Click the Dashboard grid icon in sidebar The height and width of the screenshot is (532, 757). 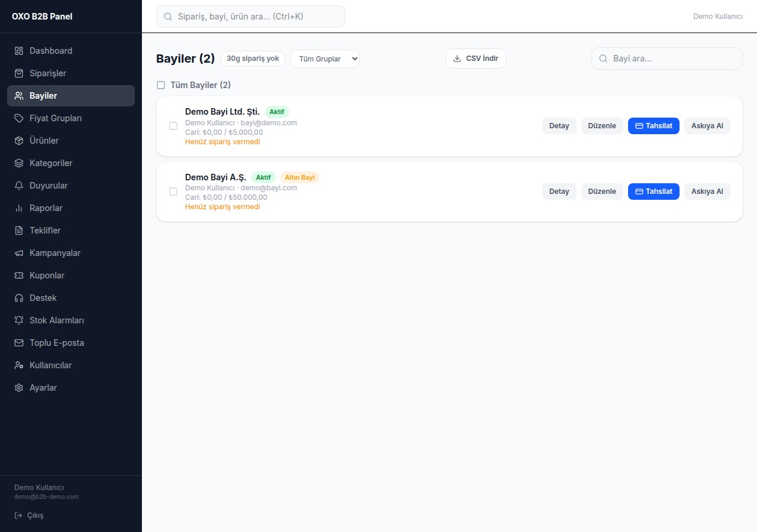pyautogui.click(x=19, y=51)
